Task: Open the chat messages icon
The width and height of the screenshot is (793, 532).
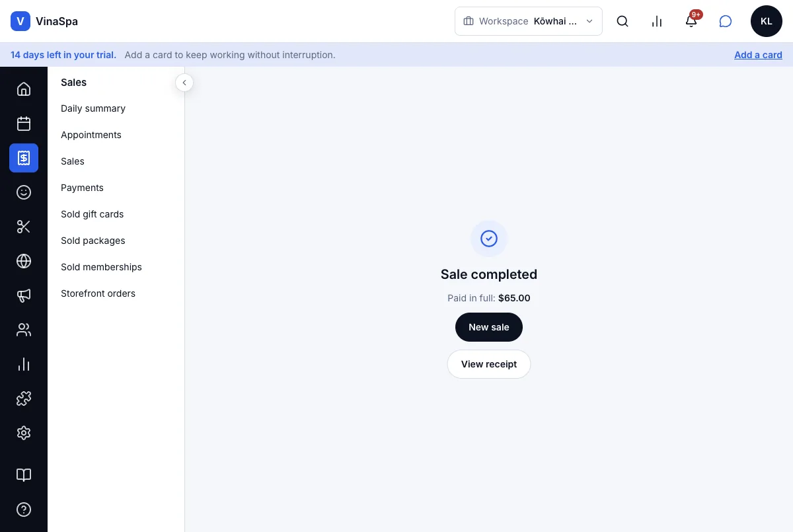Action: pyautogui.click(x=726, y=21)
